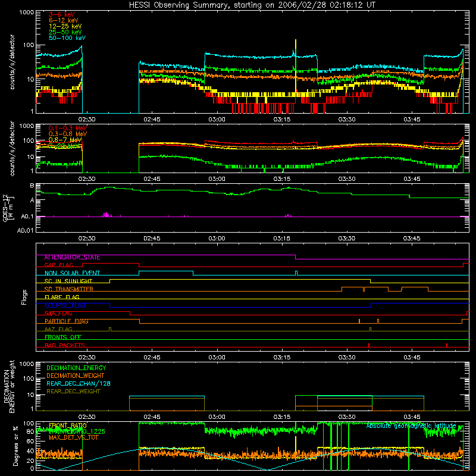Click the attenuator state step-down near 03:18
The image size is (476, 476).
pyautogui.click(x=295, y=257)
